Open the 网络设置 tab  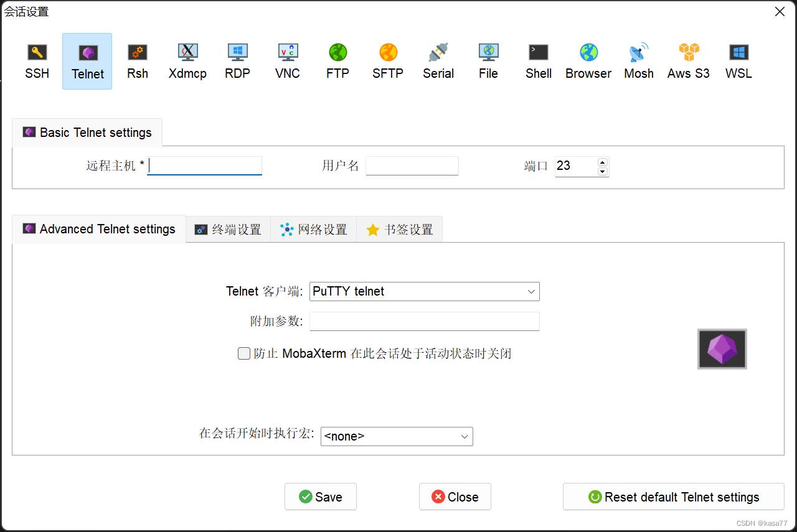pos(314,230)
